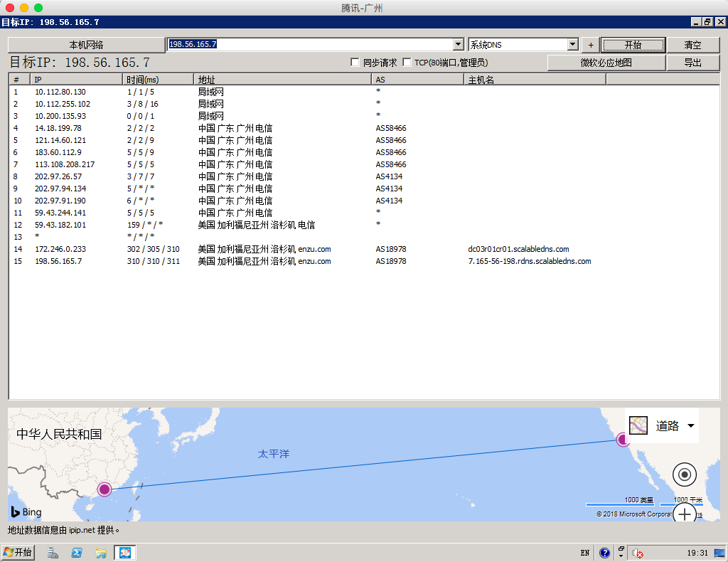The width and height of the screenshot is (728, 562).
Task: Click the blue help question mark tray icon
Action: coord(604,553)
